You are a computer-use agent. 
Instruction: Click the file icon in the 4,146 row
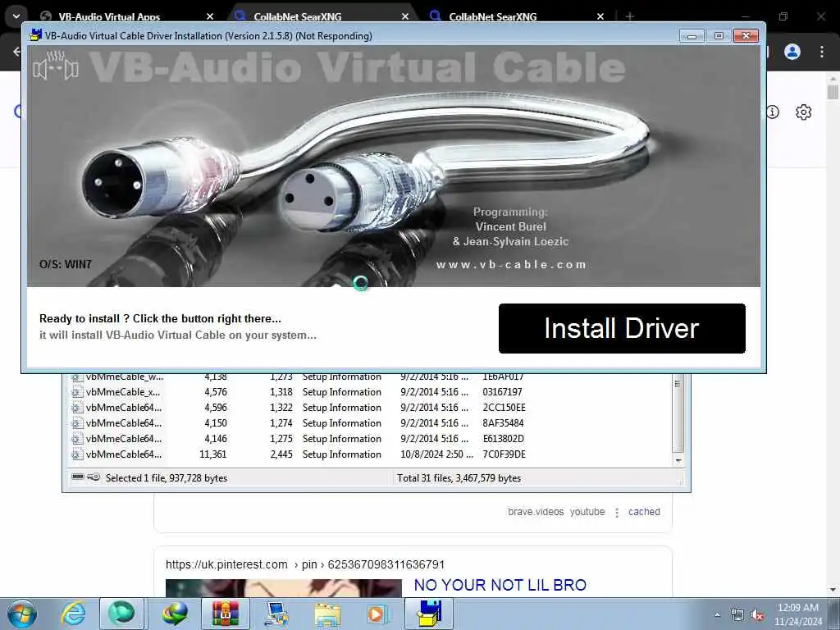pyautogui.click(x=77, y=439)
